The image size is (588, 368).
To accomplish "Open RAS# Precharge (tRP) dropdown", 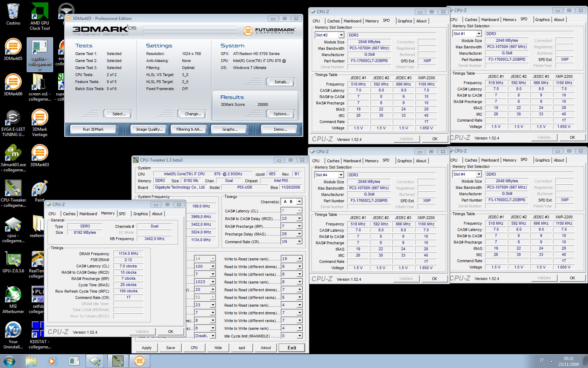I will coord(299,226).
